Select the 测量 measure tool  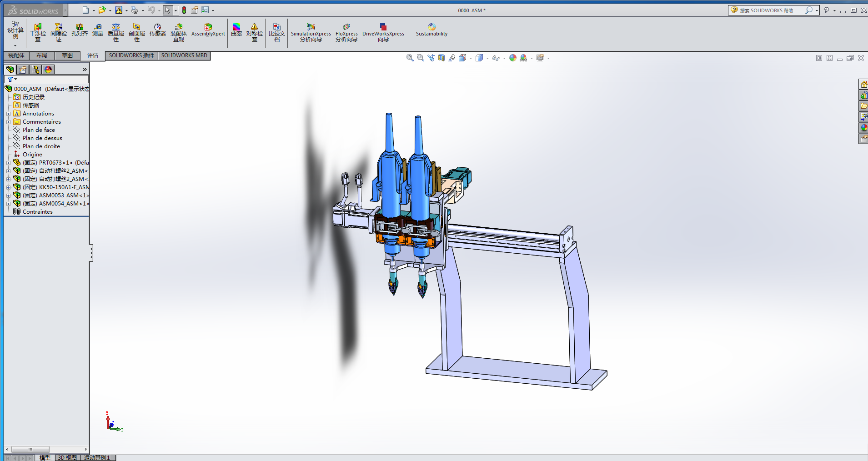(x=98, y=30)
